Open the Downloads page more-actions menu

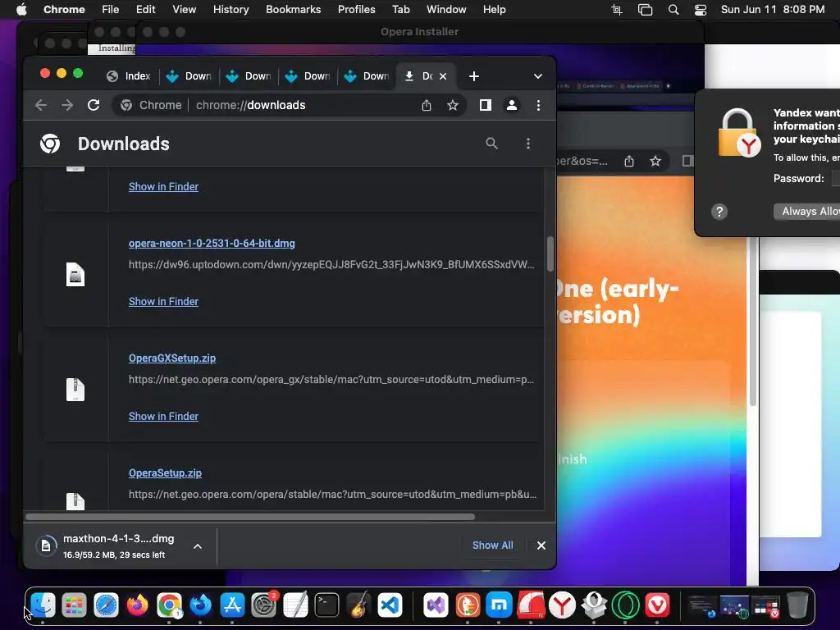[528, 144]
